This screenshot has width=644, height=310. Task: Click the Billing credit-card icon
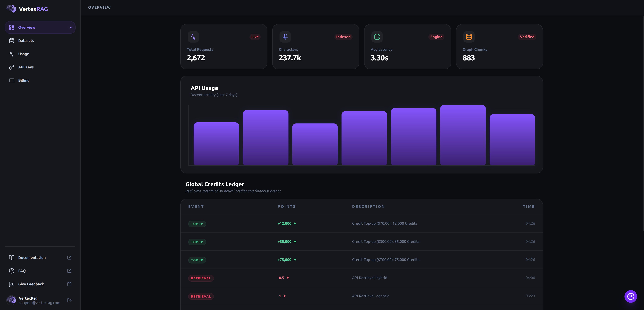12,80
